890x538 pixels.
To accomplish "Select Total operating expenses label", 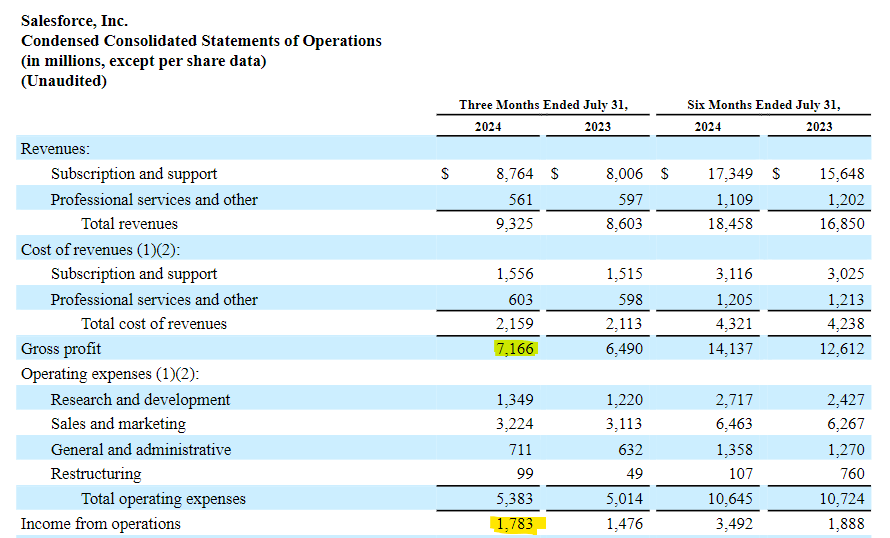I will click(x=163, y=499).
